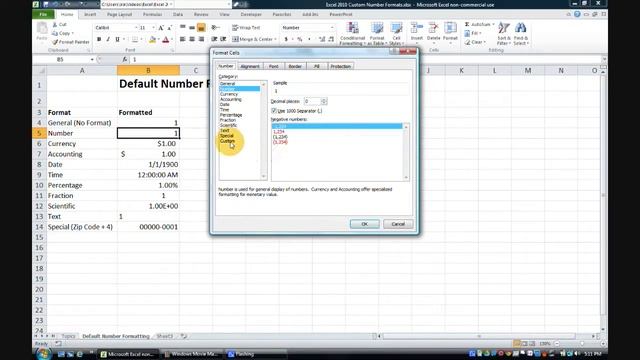Switch to the Protection tab in dialog
Screen dimensions: 640x360
click(x=340, y=66)
